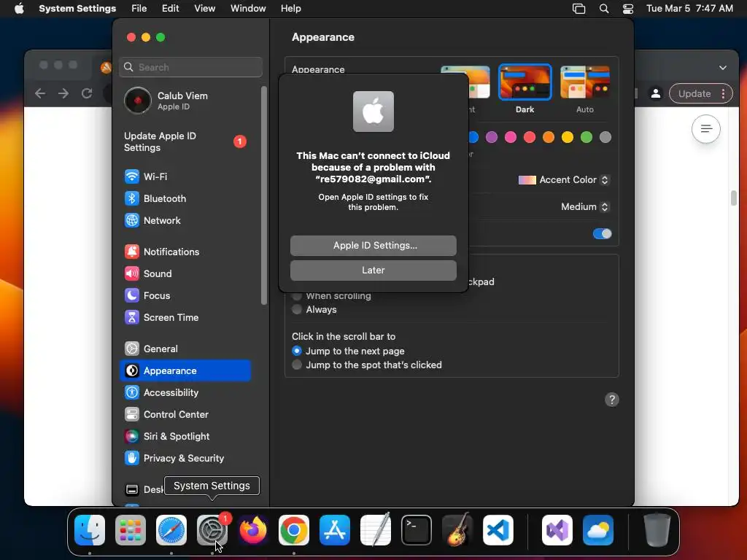Open Network settings in sidebar
Image resolution: width=747 pixels, height=560 pixels.
click(x=185, y=220)
